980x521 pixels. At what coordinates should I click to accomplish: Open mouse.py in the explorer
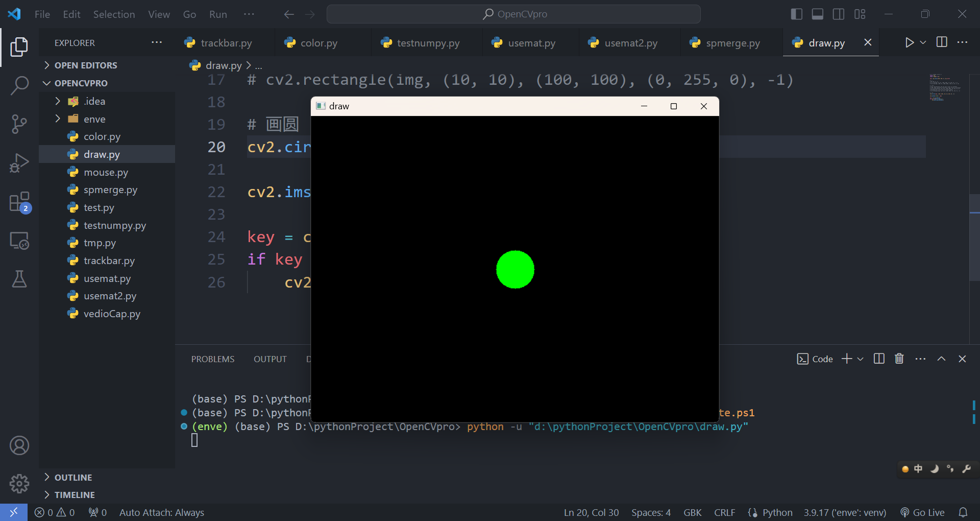pyautogui.click(x=107, y=172)
